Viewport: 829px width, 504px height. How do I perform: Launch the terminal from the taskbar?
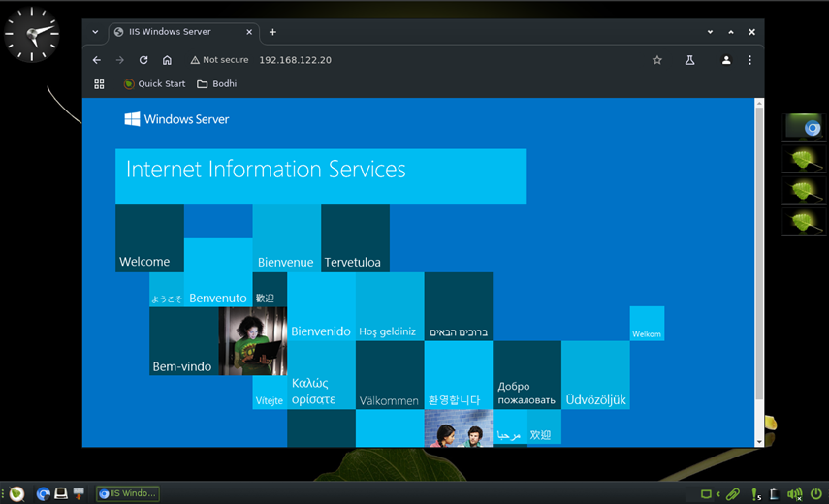point(61,493)
